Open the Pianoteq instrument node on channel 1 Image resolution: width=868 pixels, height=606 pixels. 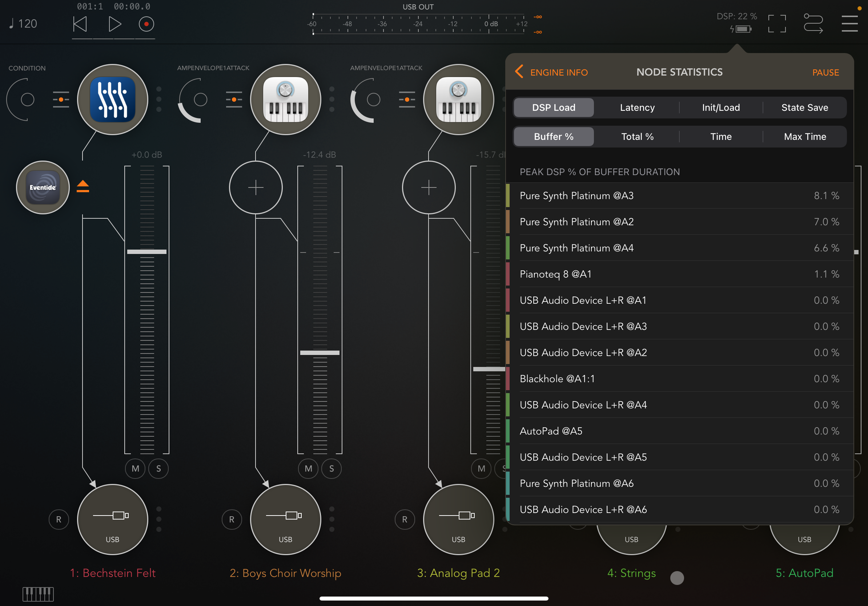pos(112,99)
